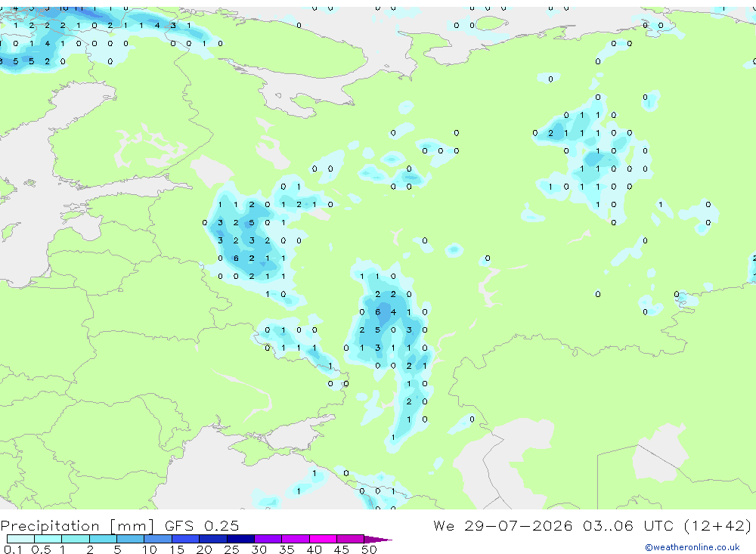Pick the 45–50 mm legend color swatch
This screenshot has height=554, width=756.
pyautogui.click(x=350, y=539)
